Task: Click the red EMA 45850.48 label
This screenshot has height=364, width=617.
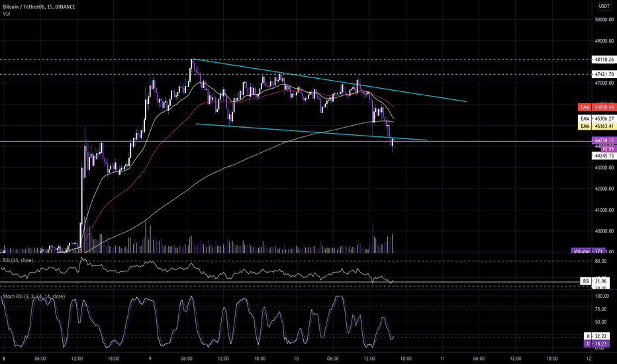Action: pyautogui.click(x=596, y=107)
